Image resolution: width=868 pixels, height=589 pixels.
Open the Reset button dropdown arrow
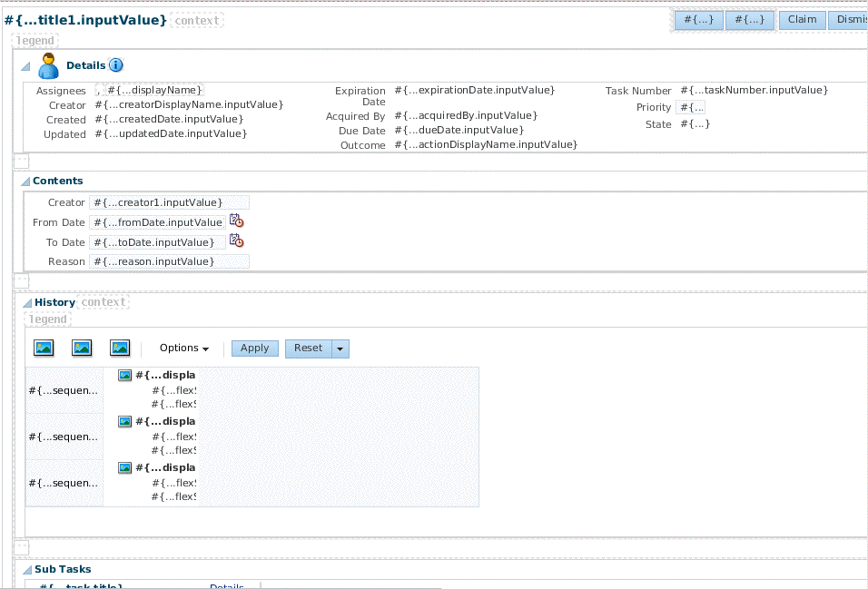click(340, 348)
